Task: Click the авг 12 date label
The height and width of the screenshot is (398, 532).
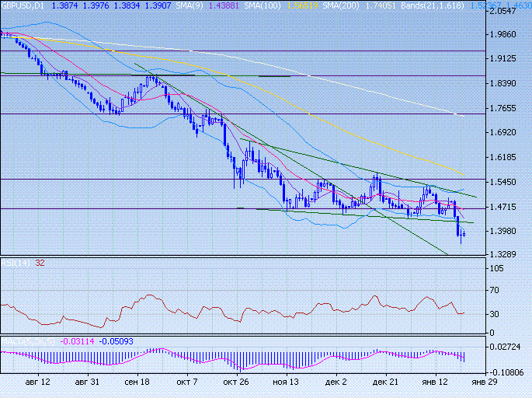Action: pyautogui.click(x=37, y=382)
